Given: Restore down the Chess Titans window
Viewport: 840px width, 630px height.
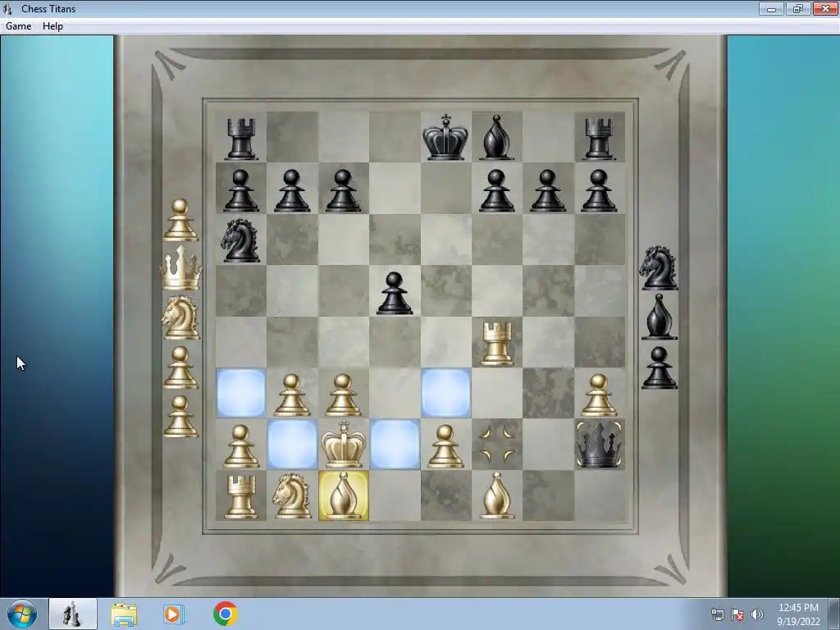Looking at the screenshot, I should click(798, 8).
